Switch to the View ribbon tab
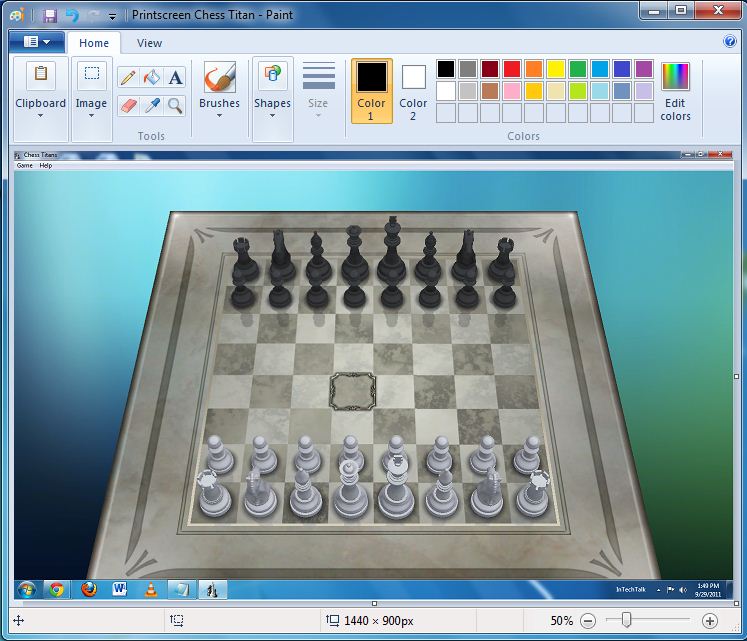 point(150,43)
